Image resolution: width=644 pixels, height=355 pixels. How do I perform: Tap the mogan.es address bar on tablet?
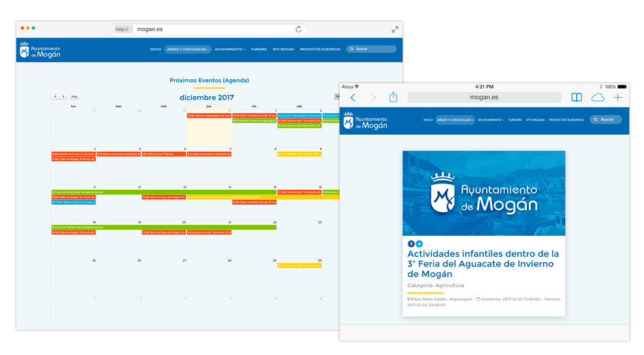coord(484,98)
